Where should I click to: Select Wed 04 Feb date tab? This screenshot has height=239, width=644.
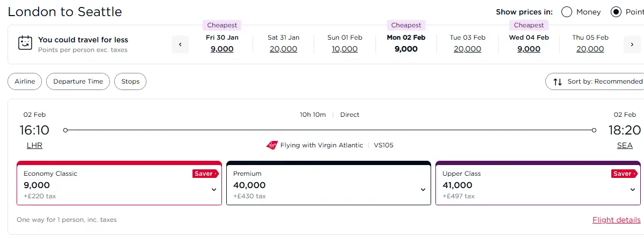tap(529, 43)
